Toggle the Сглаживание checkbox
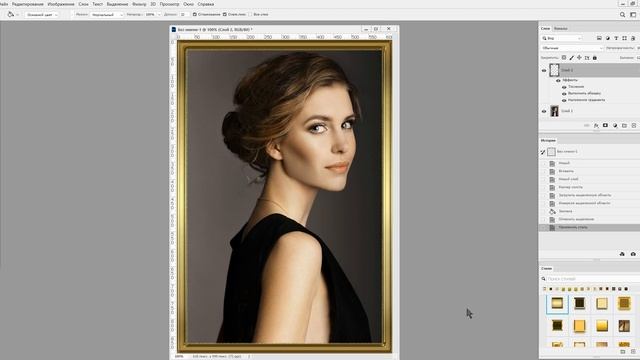640x360 pixels. pyautogui.click(x=195, y=14)
